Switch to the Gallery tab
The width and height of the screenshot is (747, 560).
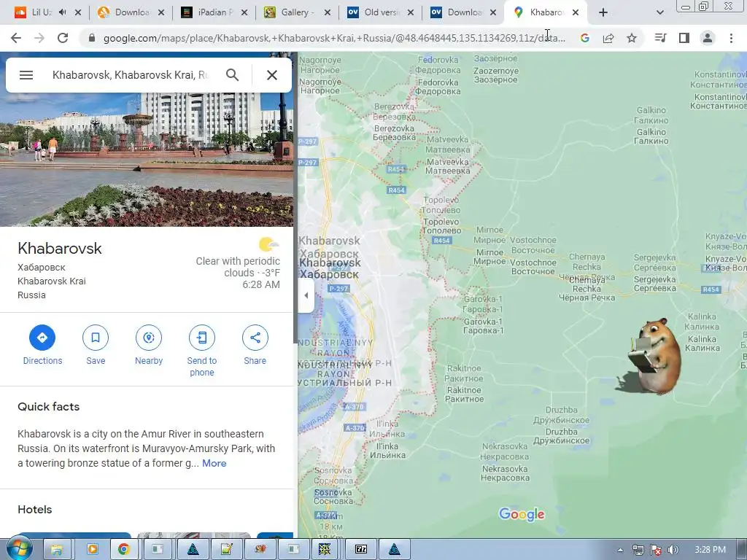click(298, 12)
